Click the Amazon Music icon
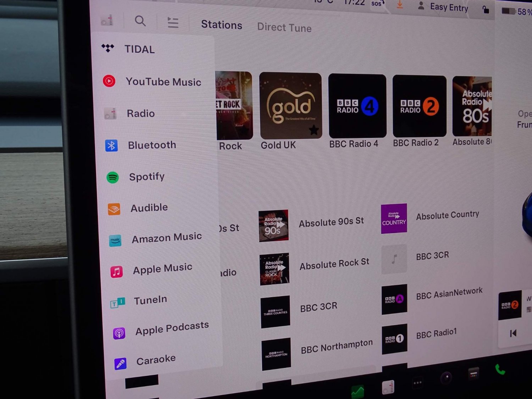Image resolution: width=532 pixels, height=399 pixels. [115, 240]
